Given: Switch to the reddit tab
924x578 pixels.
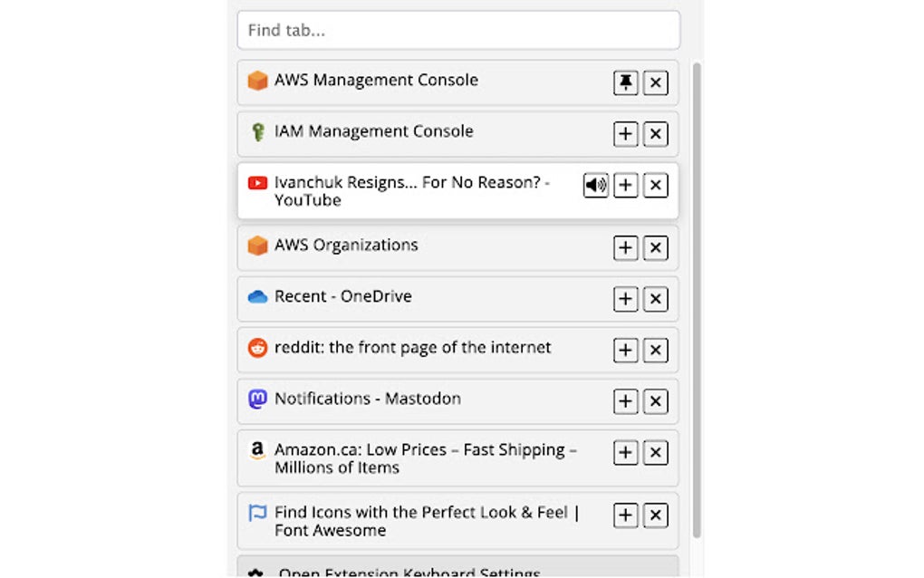Looking at the screenshot, I should click(426, 348).
